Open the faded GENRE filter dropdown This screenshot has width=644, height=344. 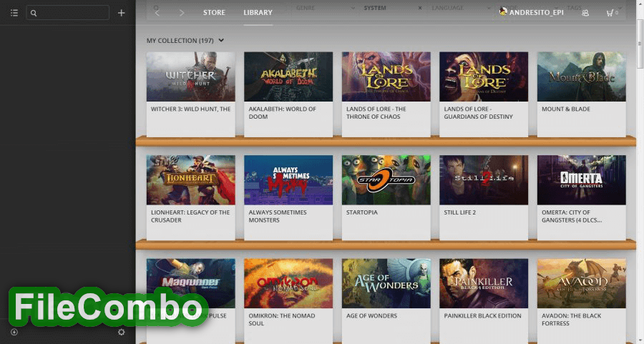(324, 8)
